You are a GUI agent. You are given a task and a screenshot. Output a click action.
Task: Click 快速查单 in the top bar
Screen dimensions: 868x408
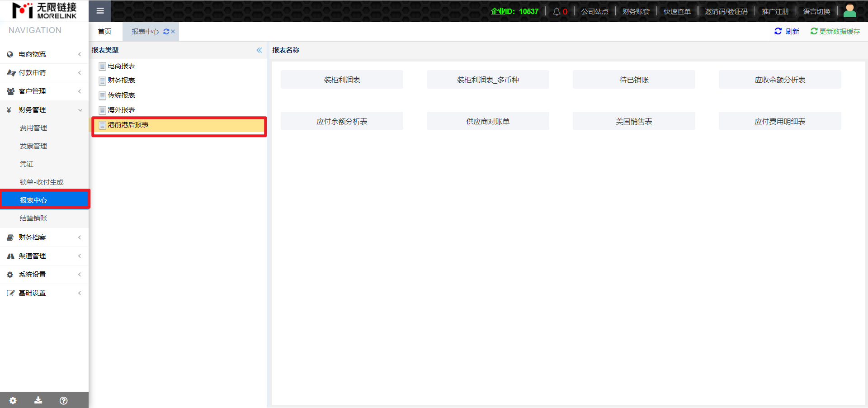click(677, 11)
